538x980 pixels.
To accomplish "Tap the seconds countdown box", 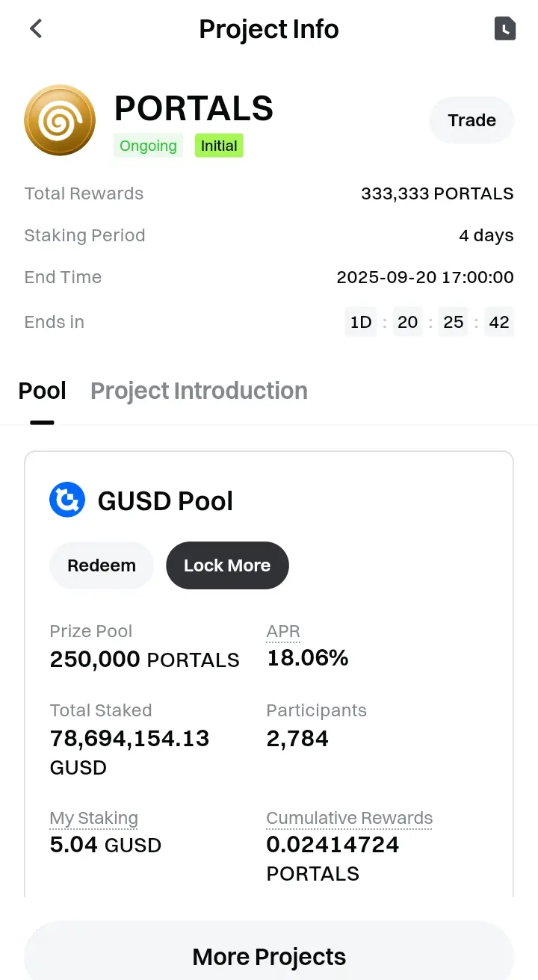I will tap(499, 322).
